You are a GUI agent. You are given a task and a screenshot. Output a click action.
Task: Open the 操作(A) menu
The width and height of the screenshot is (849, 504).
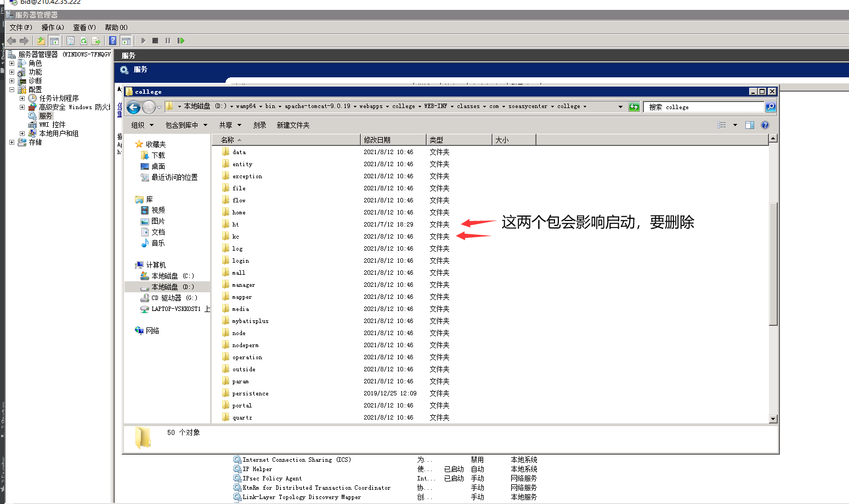[x=53, y=27]
